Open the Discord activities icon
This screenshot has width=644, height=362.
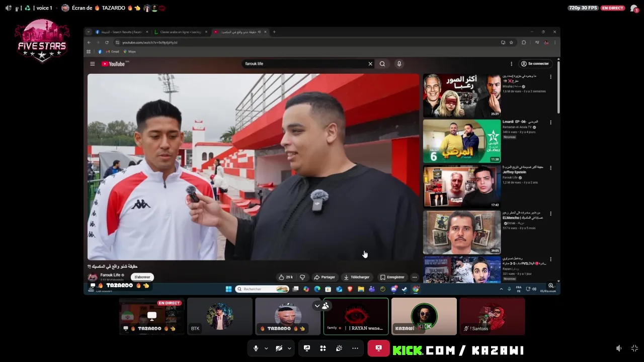click(x=323, y=348)
